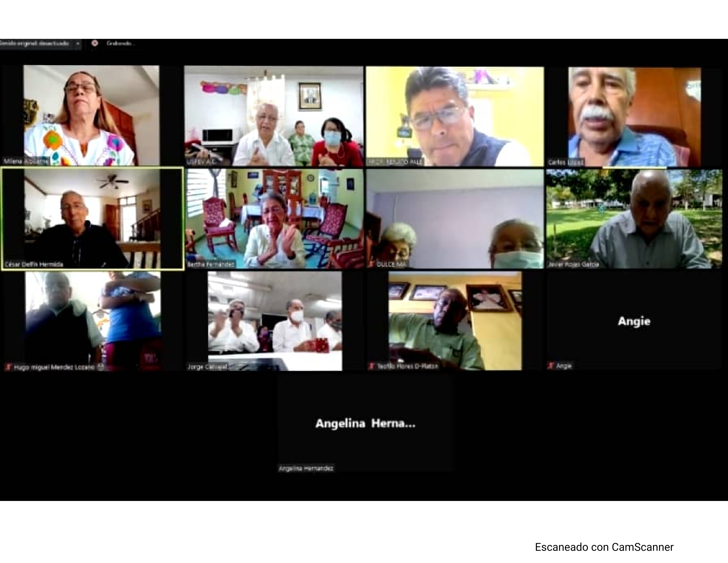Click the red recording indicator icon
This screenshot has width=728, height=563.
pyautogui.click(x=95, y=43)
